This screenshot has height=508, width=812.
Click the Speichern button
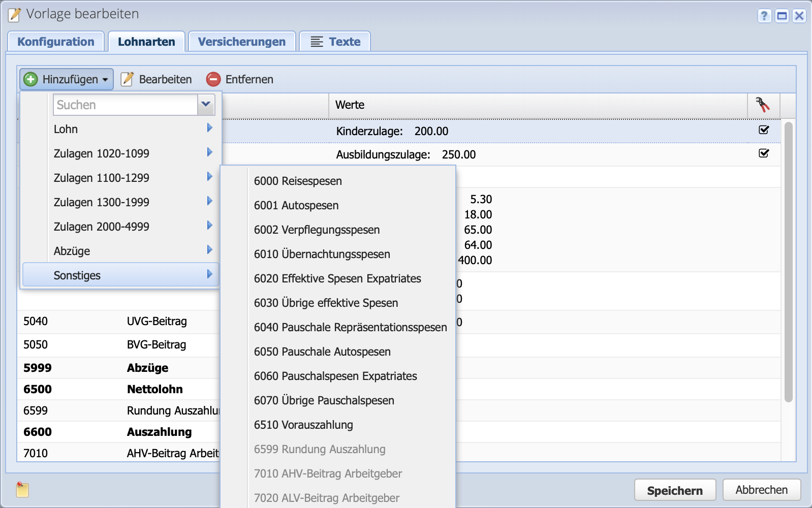[675, 490]
